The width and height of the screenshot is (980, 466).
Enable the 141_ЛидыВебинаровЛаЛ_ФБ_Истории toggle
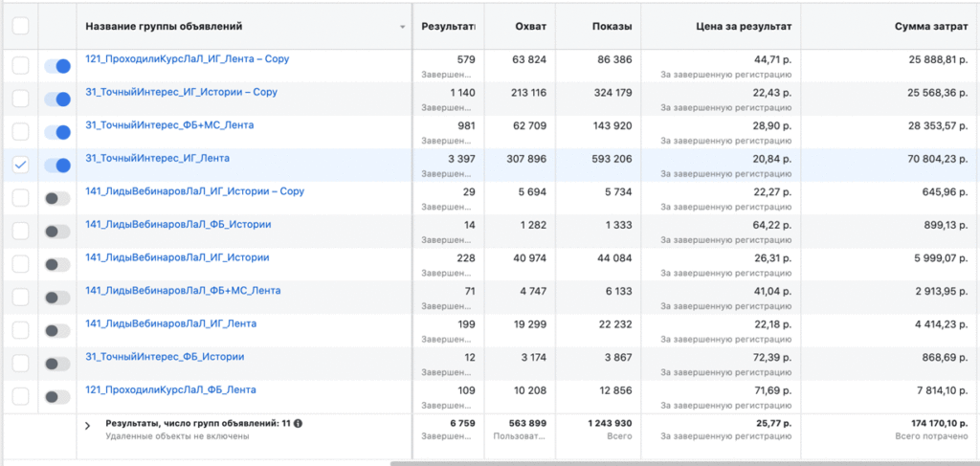57,232
